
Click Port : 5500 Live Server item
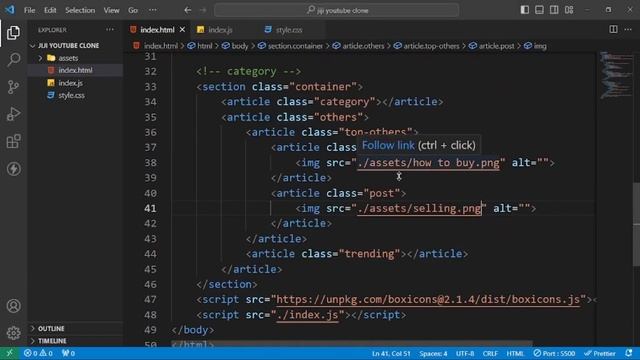point(554,353)
